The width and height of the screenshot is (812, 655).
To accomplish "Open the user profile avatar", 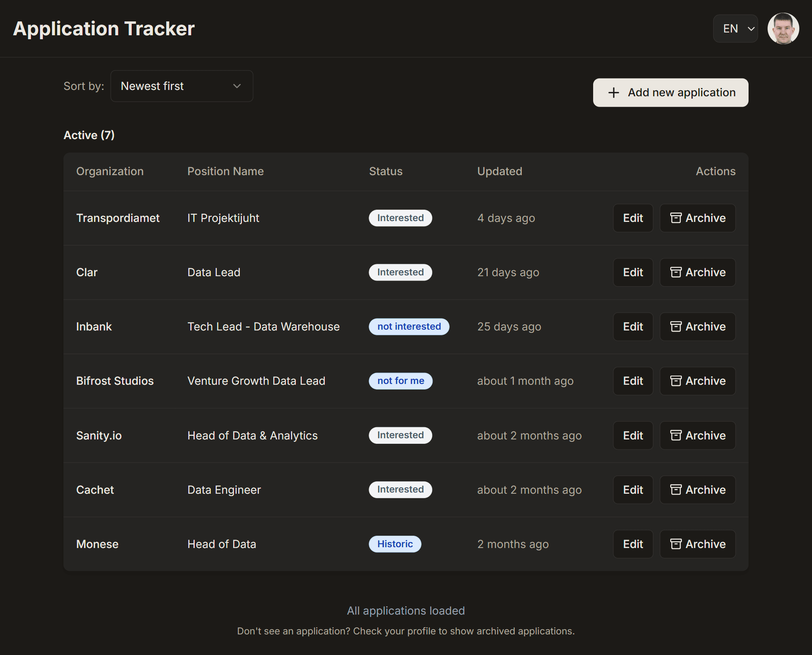I will (x=783, y=29).
